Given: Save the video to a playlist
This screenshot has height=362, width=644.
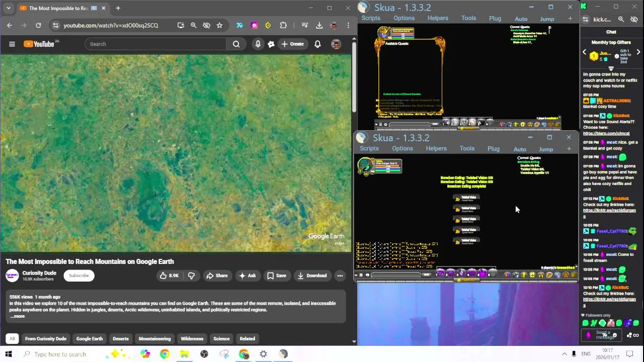Looking at the screenshot, I should (277, 276).
